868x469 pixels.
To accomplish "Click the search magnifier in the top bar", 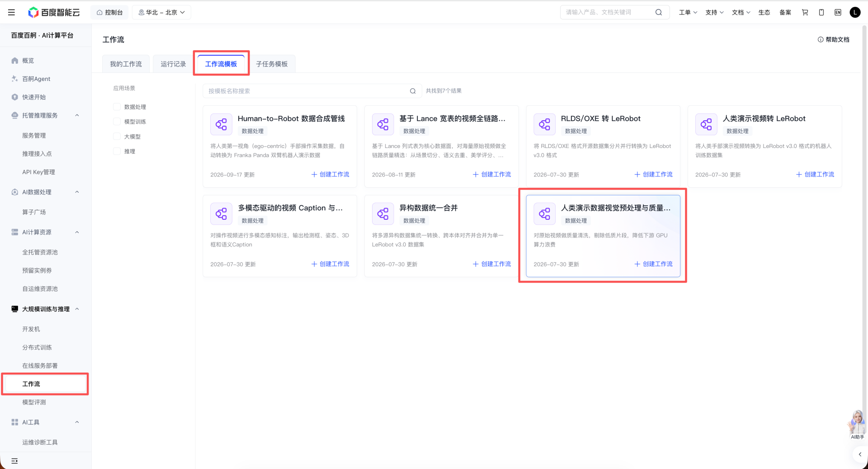I will point(659,12).
